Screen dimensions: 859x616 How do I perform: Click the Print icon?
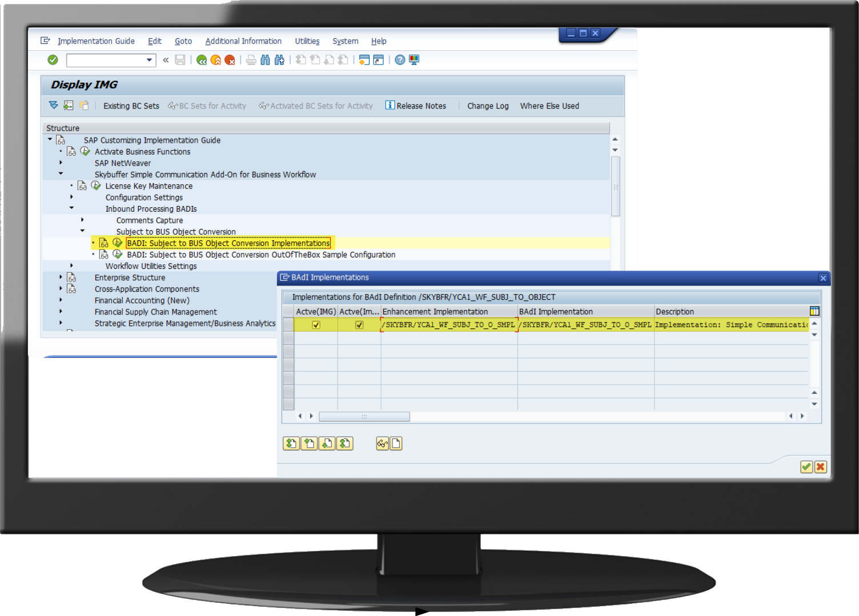coord(251,60)
